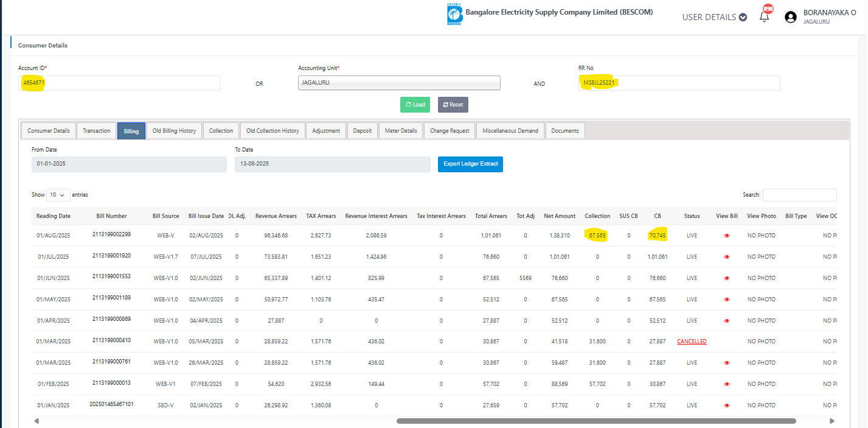Click the user profile avatar icon
The image size is (868, 428).
(791, 17)
